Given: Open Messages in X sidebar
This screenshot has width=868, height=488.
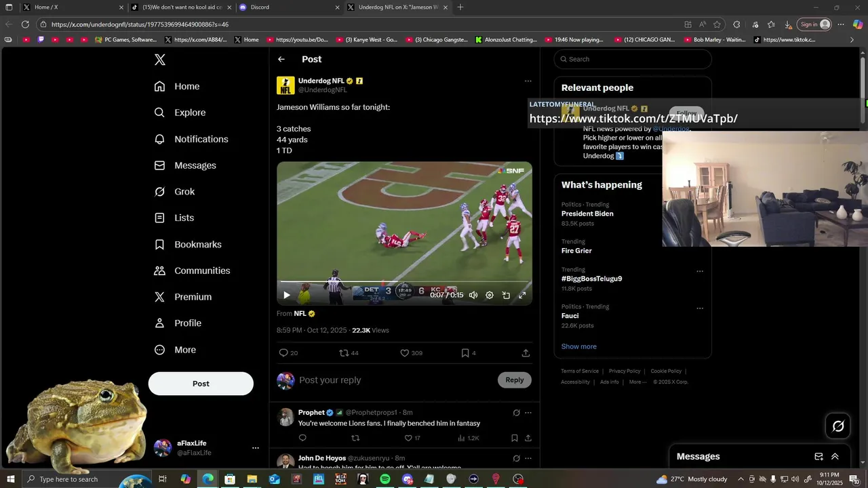Looking at the screenshot, I should [185, 165].
